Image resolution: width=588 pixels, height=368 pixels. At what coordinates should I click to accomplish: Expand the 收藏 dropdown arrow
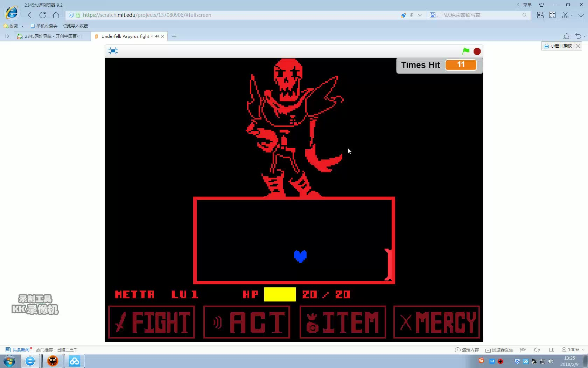pyautogui.click(x=22, y=26)
